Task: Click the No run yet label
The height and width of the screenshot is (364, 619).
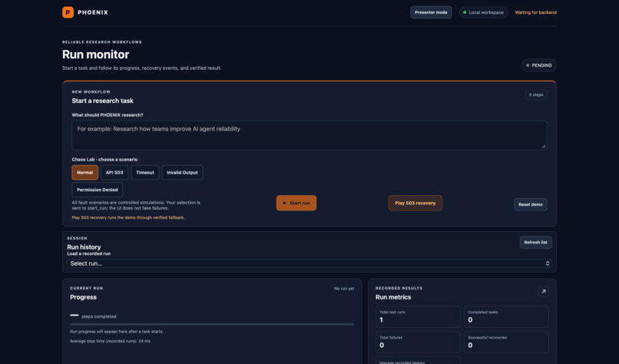Action: (344, 289)
